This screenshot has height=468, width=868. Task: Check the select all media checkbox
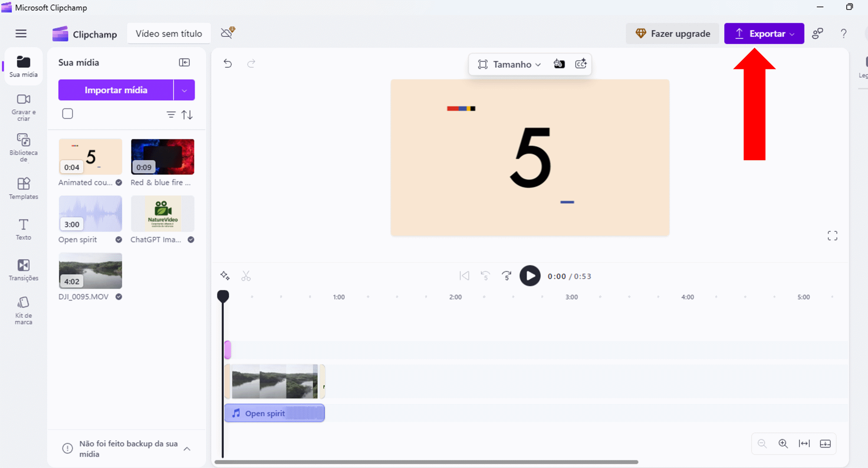(68, 114)
